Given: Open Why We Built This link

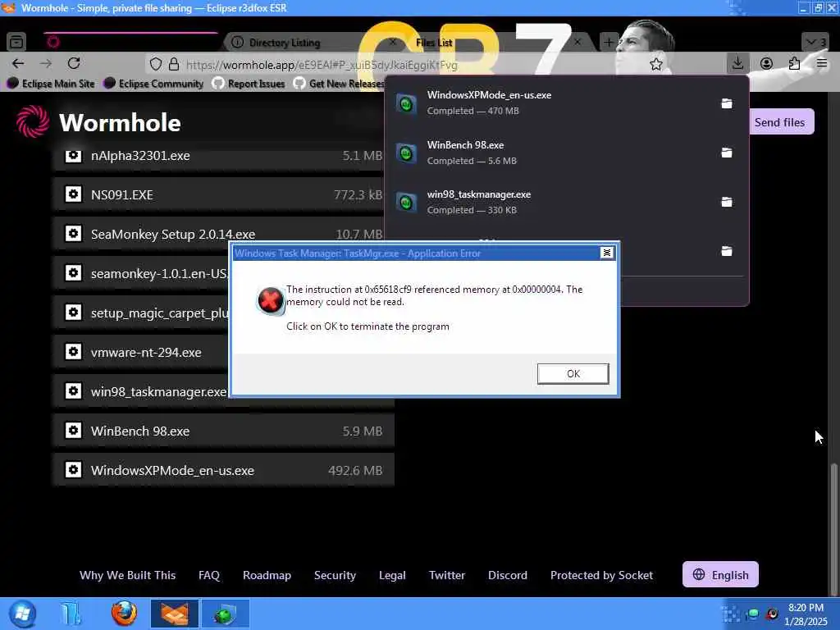Looking at the screenshot, I should 127,575.
